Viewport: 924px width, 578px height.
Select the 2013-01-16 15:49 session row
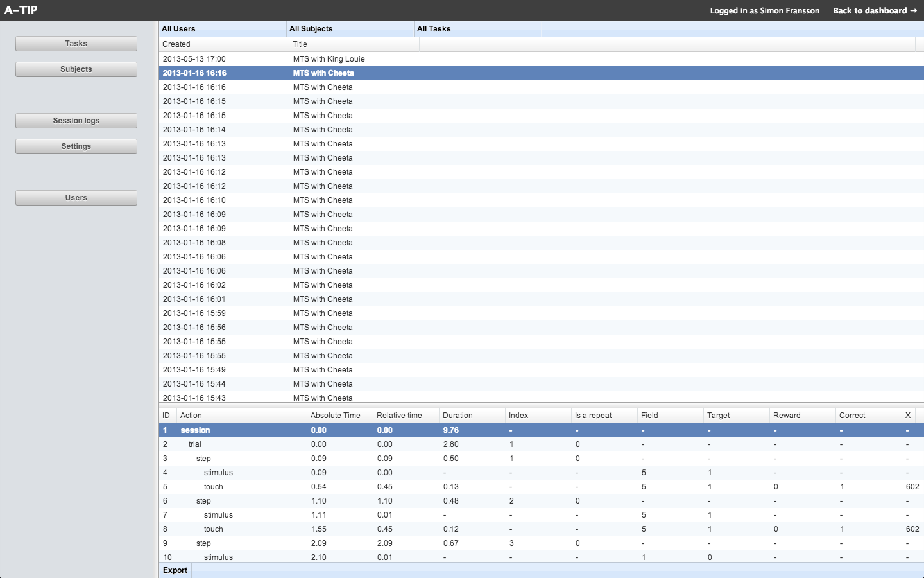click(x=194, y=370)
